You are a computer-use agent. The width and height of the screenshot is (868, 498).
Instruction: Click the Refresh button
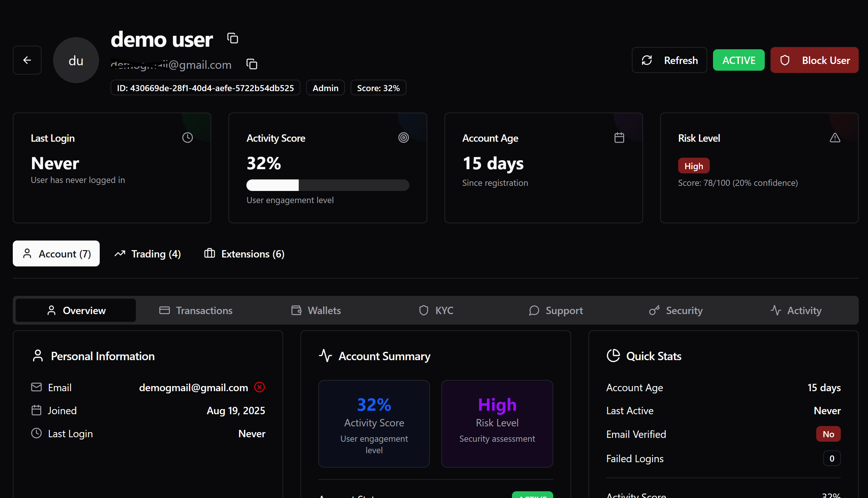pos(669,60)
